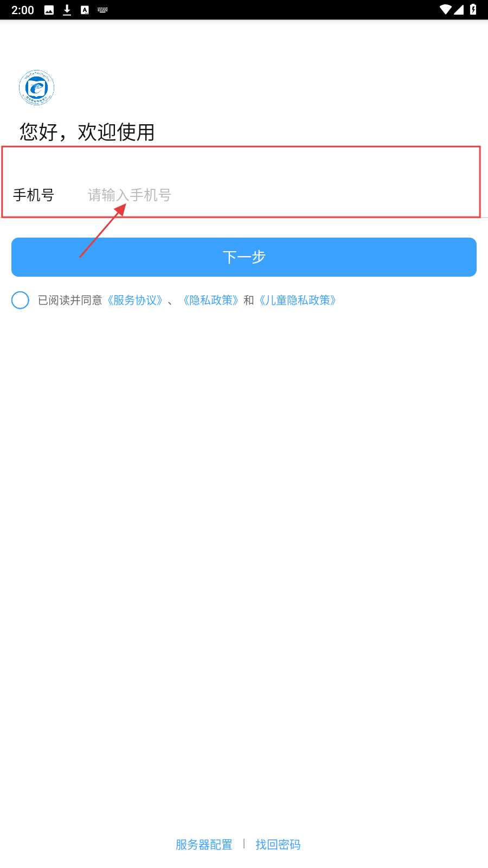
Task: Tap the circular app logo
Action: (x=36, y=87)
